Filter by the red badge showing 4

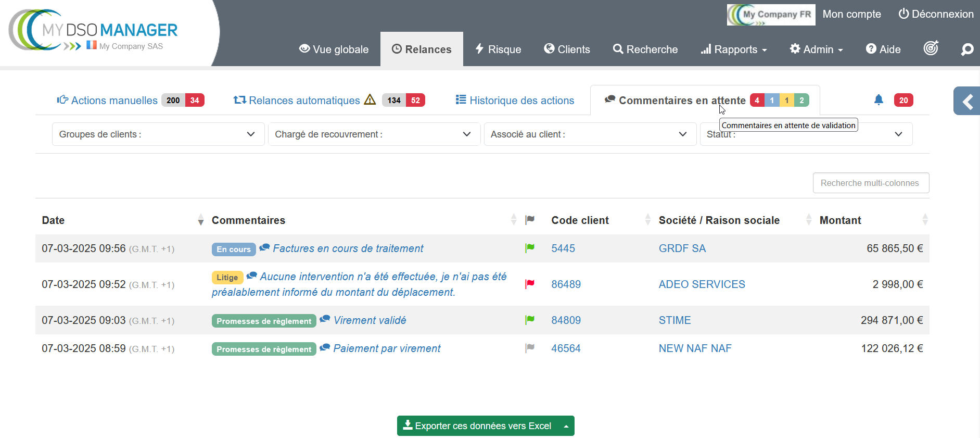[x=757, y=101]
